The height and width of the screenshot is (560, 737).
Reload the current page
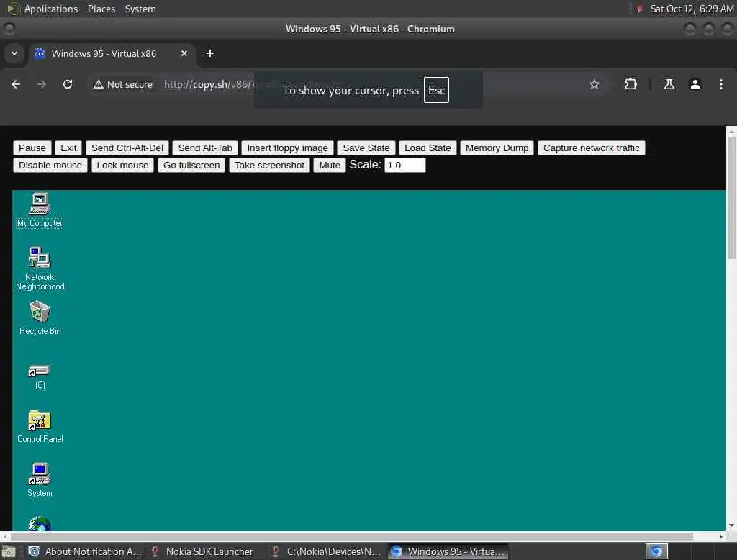[x=68, y=84]
